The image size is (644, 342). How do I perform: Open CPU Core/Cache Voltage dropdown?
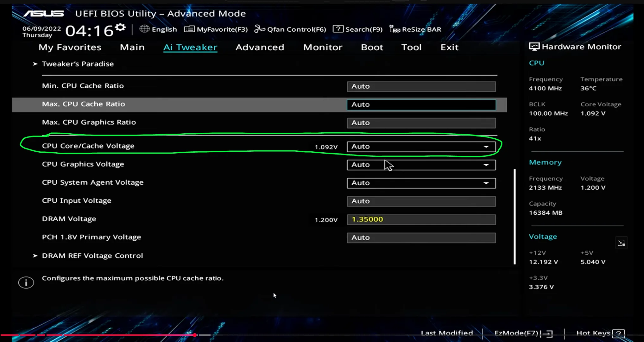tap(486, 147)
